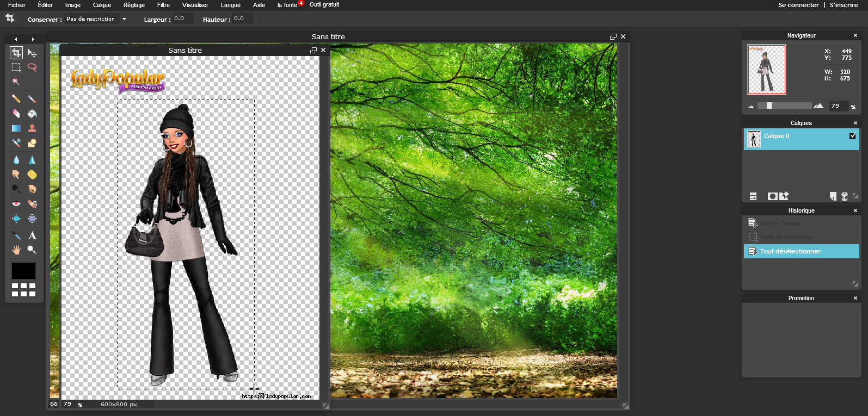Viewport: 868px width, 416px height.
Task: Create a new layer in Calques panel
Action: point(833,196)
